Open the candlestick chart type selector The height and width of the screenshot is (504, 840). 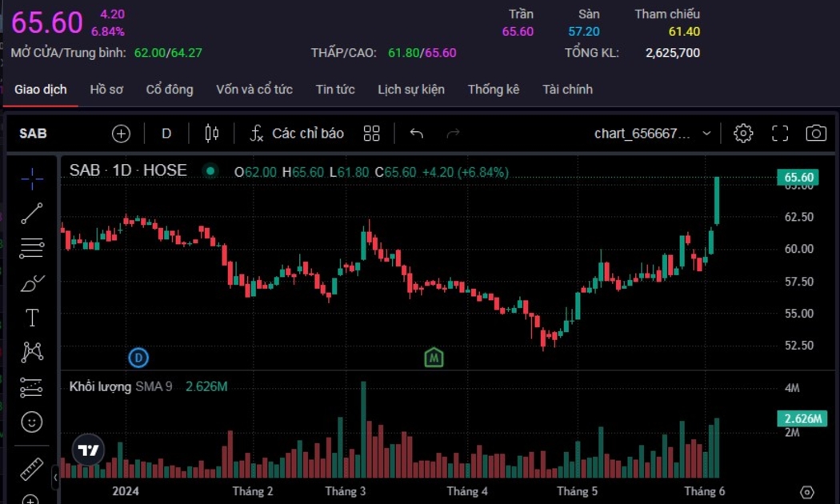coord(211,134)
